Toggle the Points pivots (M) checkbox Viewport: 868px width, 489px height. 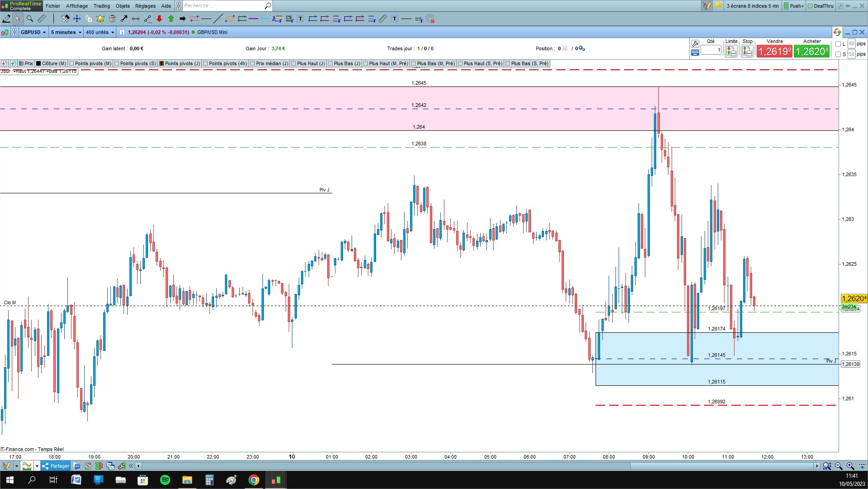coord(72,63)
